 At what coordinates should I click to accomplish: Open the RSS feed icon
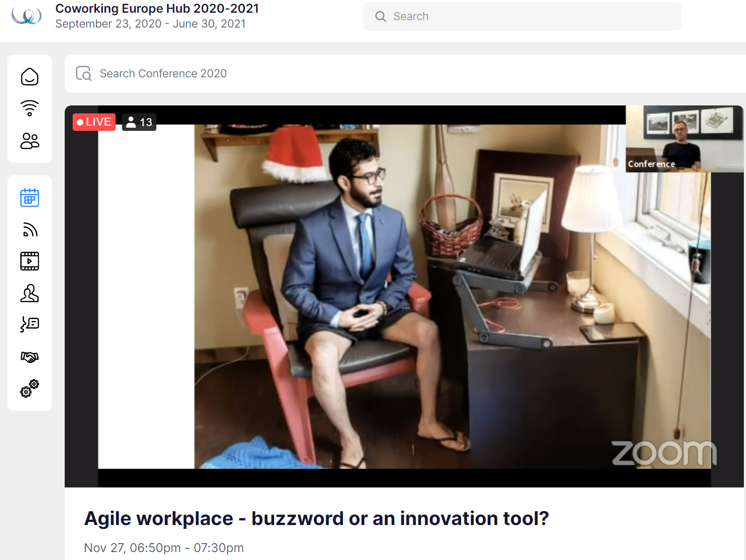point(30,229)
